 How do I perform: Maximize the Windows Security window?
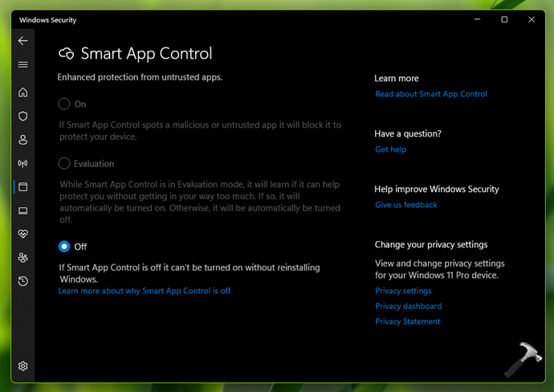coord(504,19)
